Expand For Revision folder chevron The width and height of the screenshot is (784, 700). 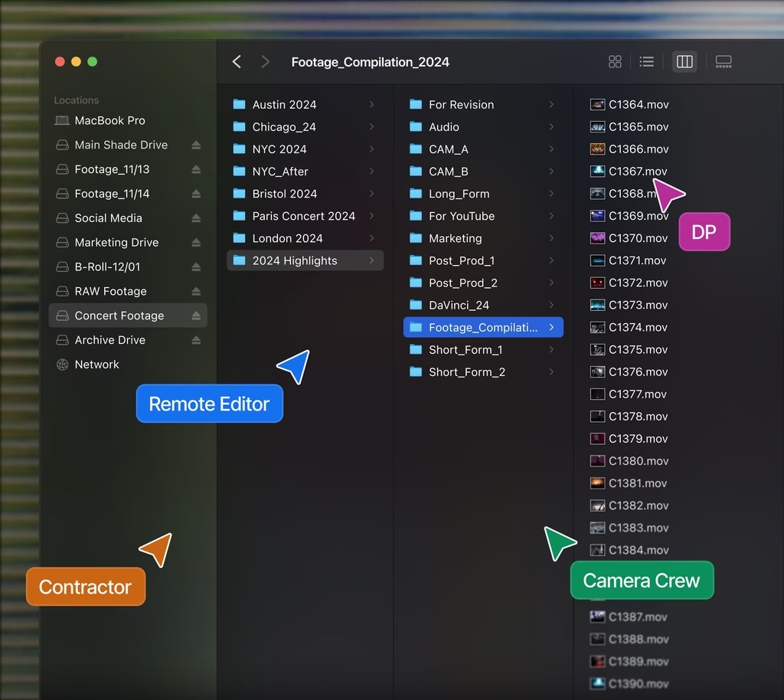pos(551,104)
